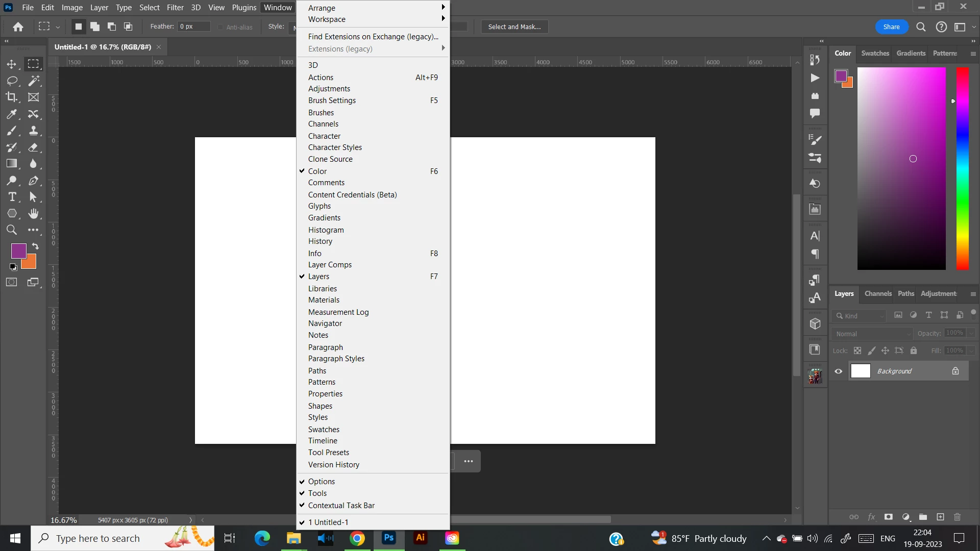The height and width of the screenshot is (551, 980).
Task: Click the Eraser tool icon
Action: 34,147
